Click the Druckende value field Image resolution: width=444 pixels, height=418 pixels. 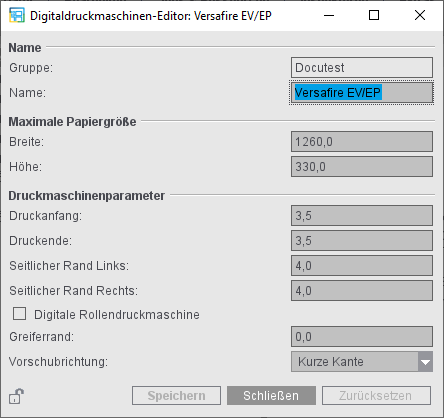coord(362,241)
